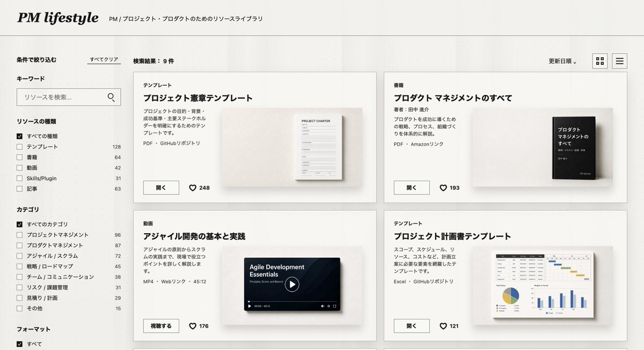Open プロジェクト計画書テンプレート with 開く button
Viewport: 644px width, 350px height.
click(412, 326)
